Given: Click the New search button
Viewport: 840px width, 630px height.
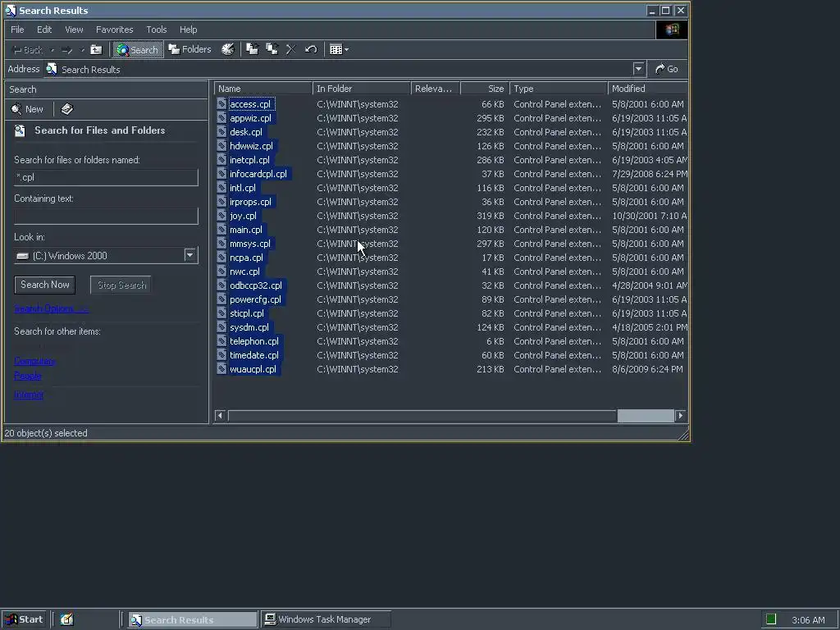Looking at the screenshot, I should click(x=27, y=109).
